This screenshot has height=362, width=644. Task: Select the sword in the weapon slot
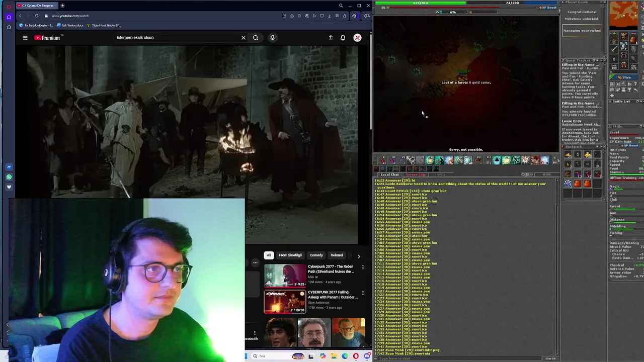pos(614,49)
